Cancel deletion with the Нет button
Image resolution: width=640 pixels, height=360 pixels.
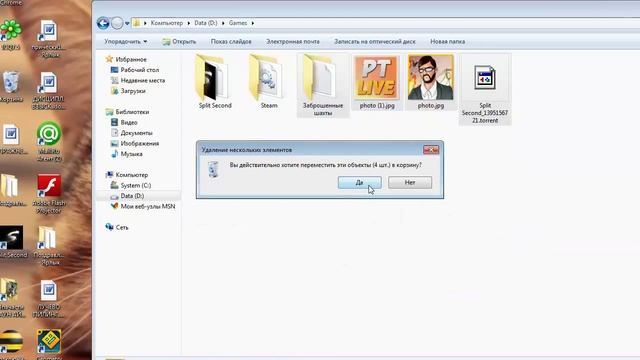click(410, 182)
